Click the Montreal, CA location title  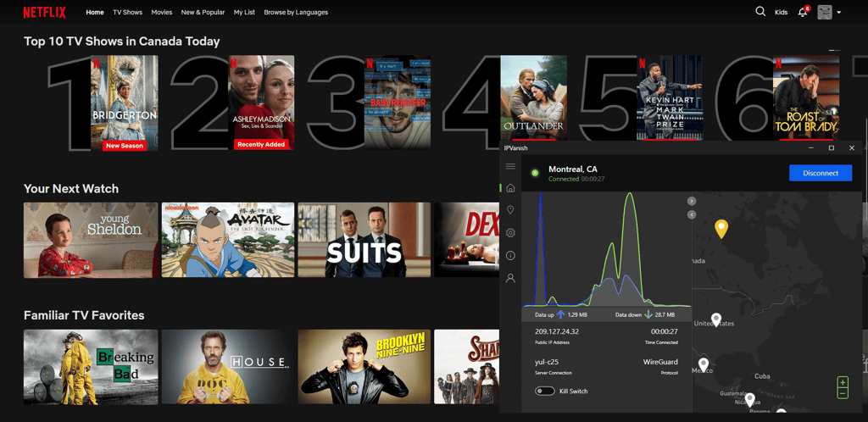[573, 169]
